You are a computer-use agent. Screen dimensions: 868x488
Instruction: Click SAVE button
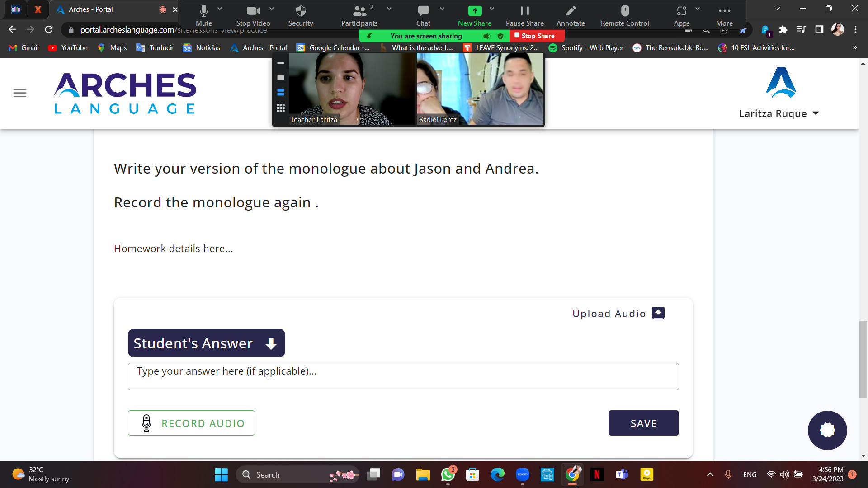pos(644,423)
